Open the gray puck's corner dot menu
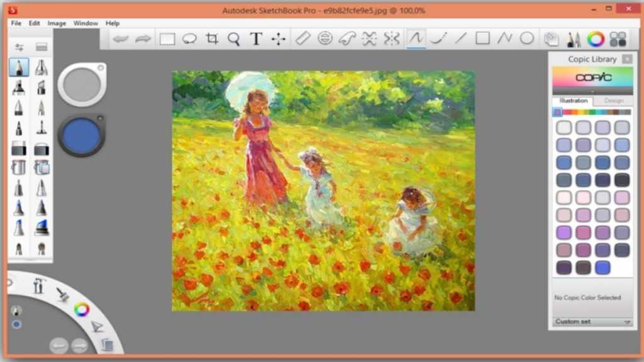Viewport: 644px width, 362px height. pyautogui.click(x=100, y=68)
